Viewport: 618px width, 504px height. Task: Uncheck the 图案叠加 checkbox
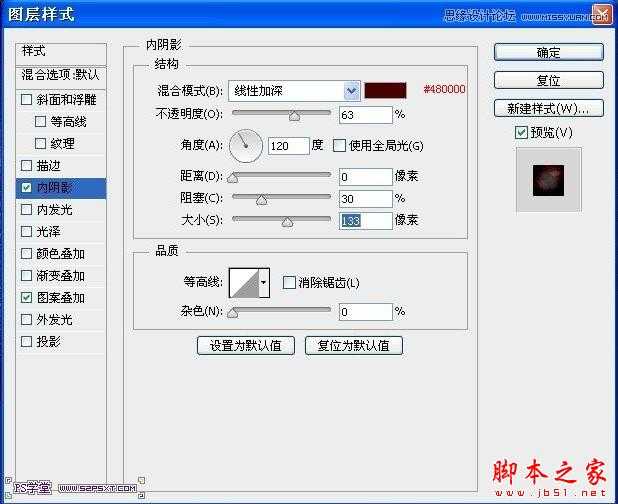coord(26,298)
